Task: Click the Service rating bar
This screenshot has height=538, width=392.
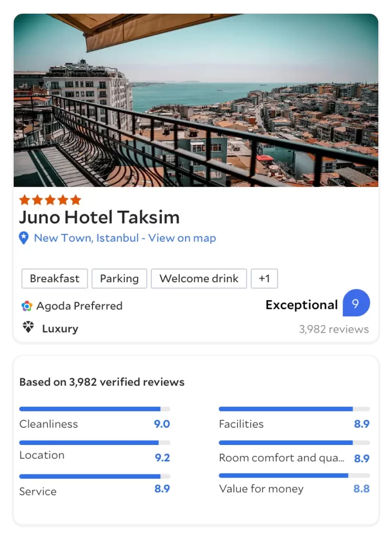Action: pyautogui.click(x=95, y=477)
